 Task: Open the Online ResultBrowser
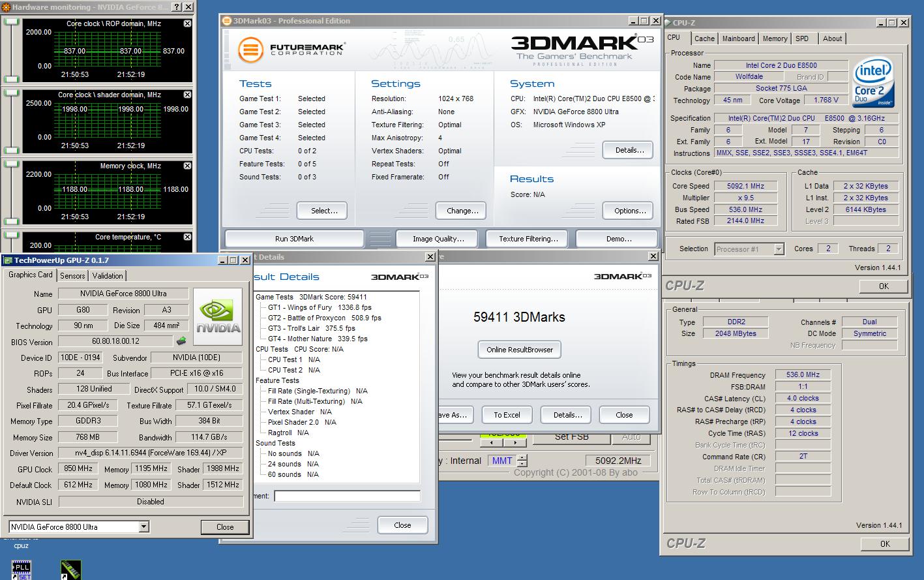(x=519, y=350)
